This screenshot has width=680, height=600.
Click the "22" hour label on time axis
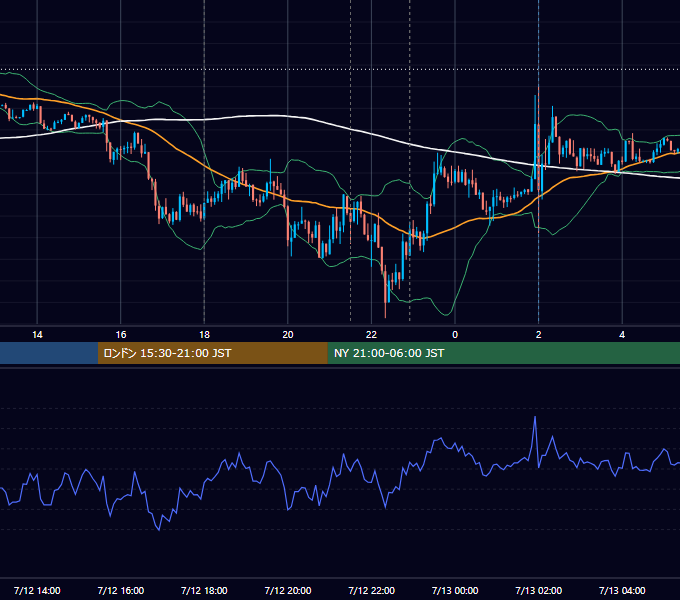click(371, 335)
